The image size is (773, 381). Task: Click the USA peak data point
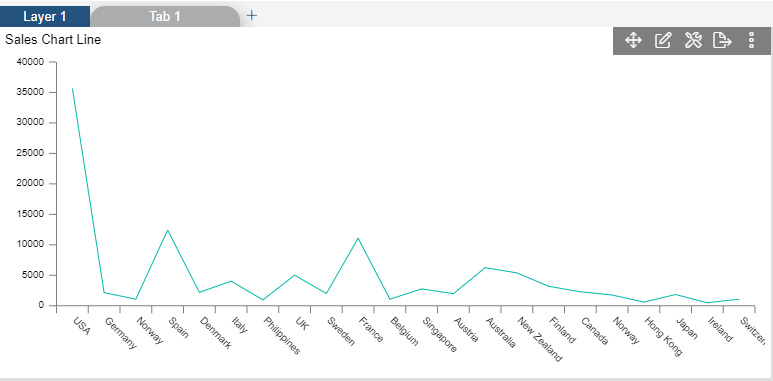(x=72, y=89)
